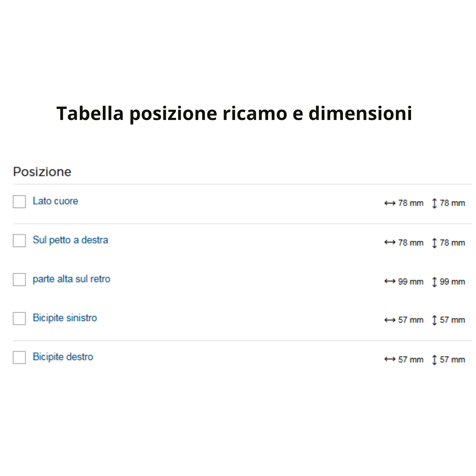The image size is (476, 476).
Task: Click the horizontal arrow icon beside Sul petto a destra
Action: pos(390,242)
